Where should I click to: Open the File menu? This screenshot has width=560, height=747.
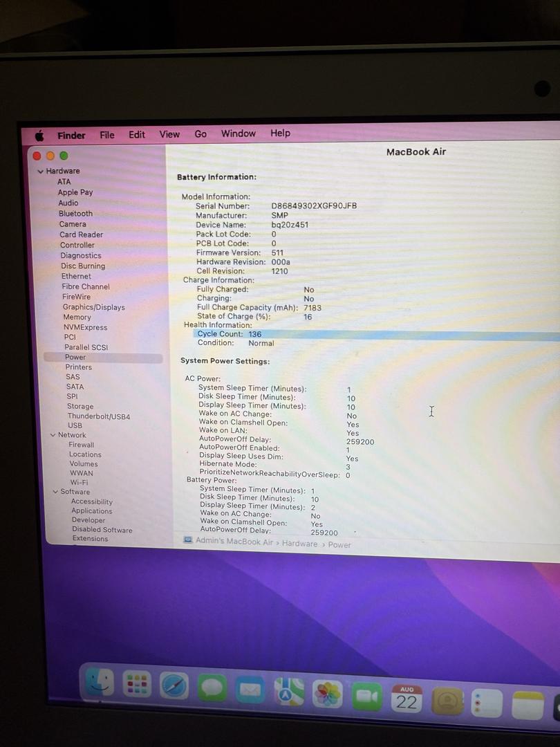tap(107, 135)
